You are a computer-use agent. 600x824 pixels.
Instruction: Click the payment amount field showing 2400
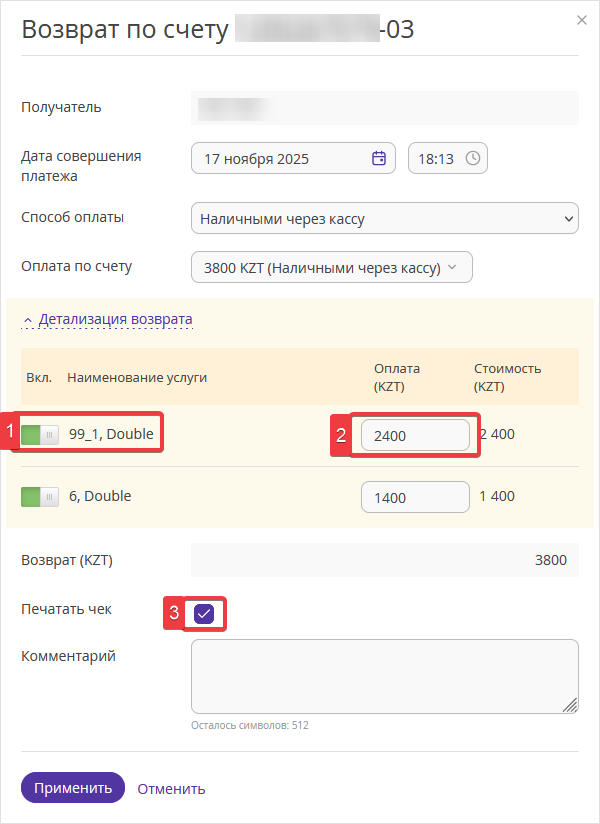pos(415,435)
